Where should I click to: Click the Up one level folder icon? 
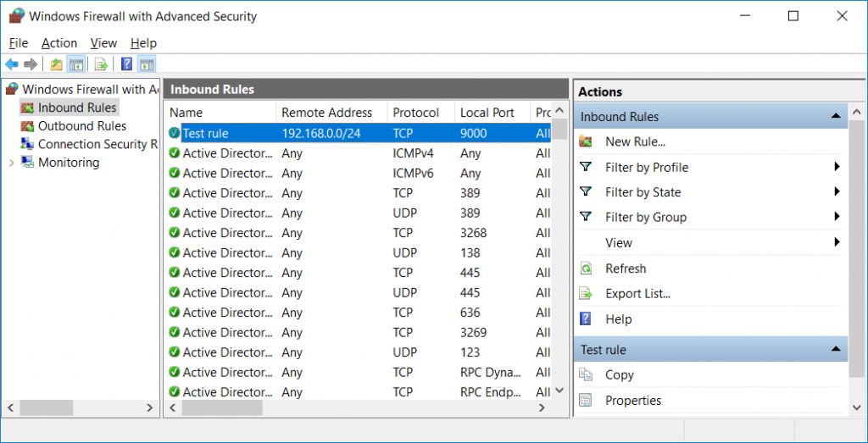[56, 64]
